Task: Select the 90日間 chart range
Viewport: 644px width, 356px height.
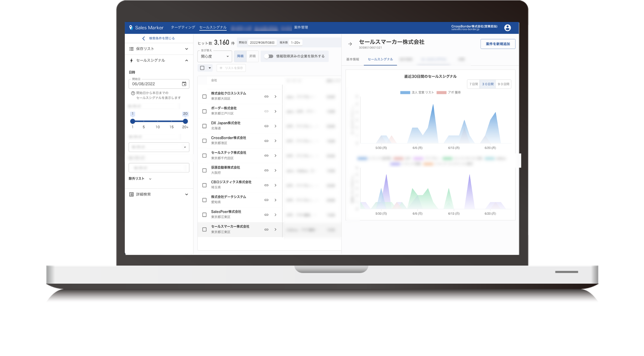Action: [503, 84]
